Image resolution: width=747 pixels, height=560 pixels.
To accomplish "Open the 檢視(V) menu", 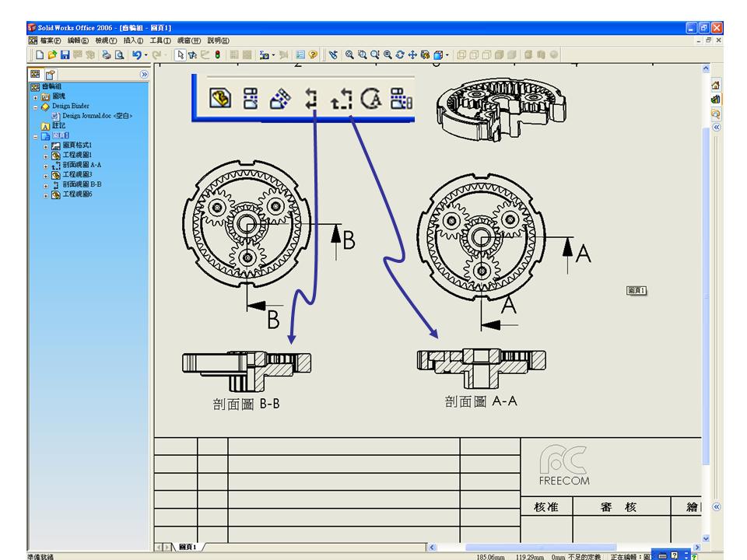I will [106, 40].
